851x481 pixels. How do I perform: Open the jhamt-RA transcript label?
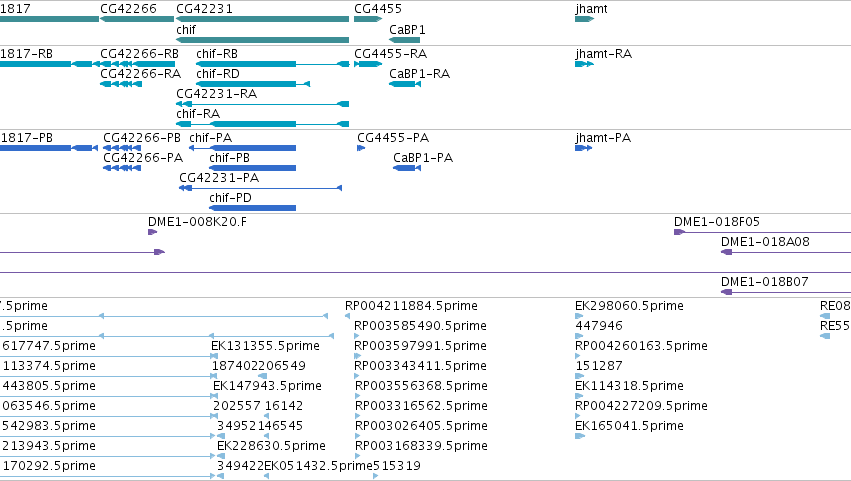pos(604,54)
